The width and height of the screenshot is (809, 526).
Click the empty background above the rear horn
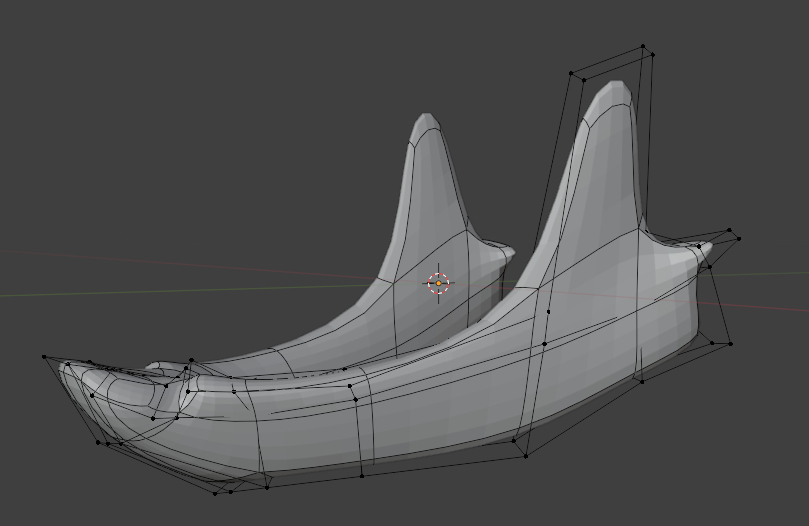(x=420, y=60)
